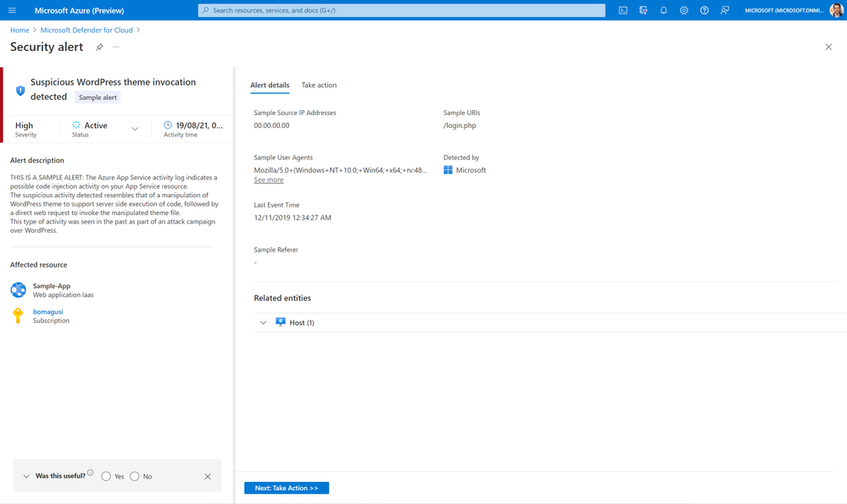This screenshot has width=847, height=504.
Task: Go to Home breadcrumb
Action: [x=20, y=30]
